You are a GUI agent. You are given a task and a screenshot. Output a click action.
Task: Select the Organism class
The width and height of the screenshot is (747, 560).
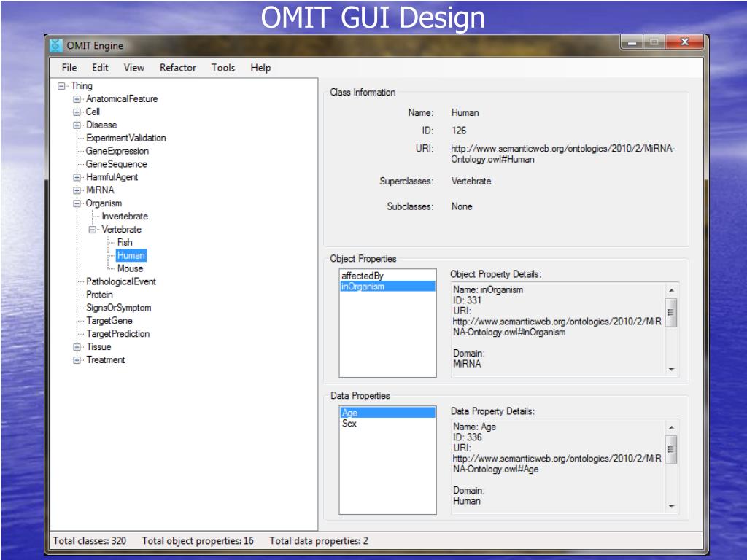104,203
